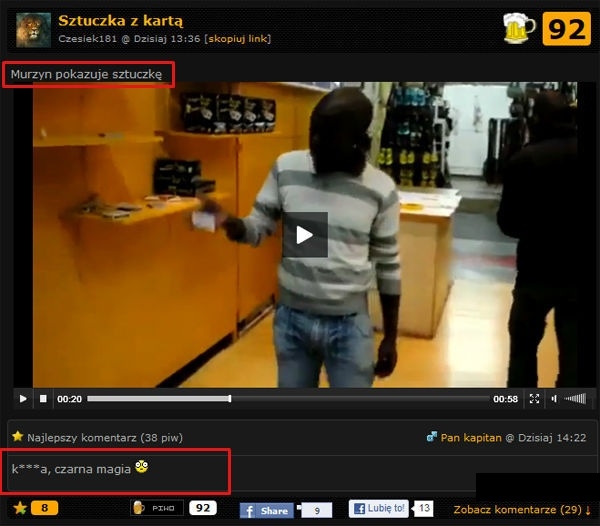Screen dimensions: 600x526
Task: Open the Czesiek181 user profile
Action: (87, 39)
